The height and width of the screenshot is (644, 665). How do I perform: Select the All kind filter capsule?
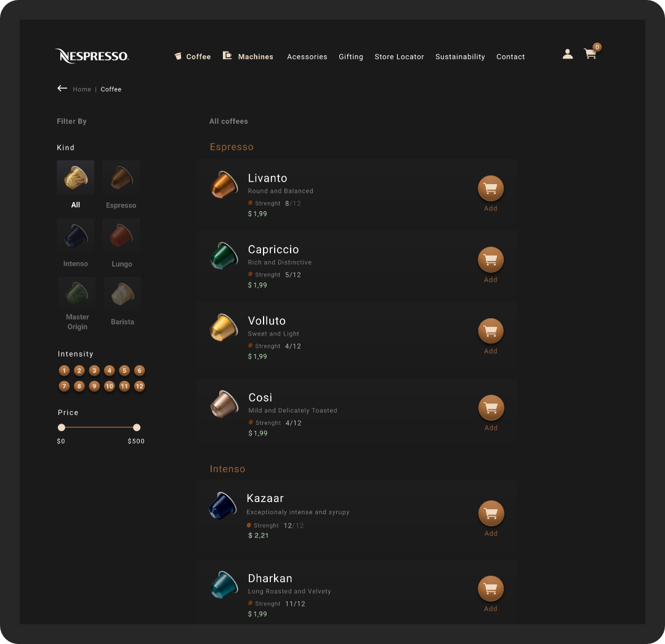[76, 177]
